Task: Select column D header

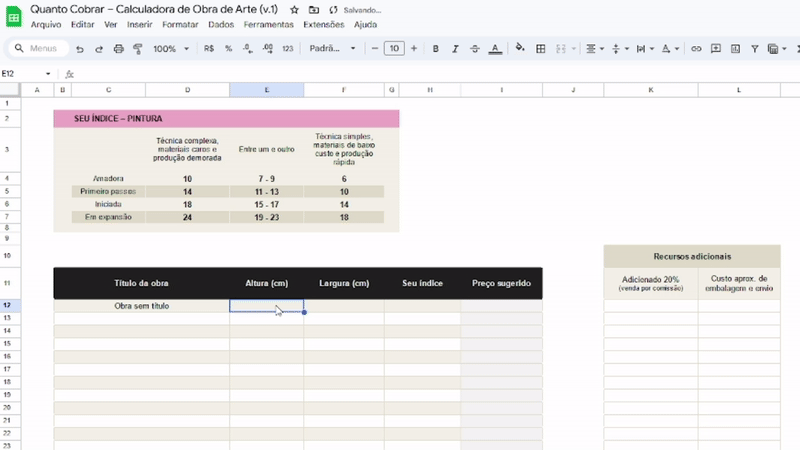Action: click(x=187, y=90)
